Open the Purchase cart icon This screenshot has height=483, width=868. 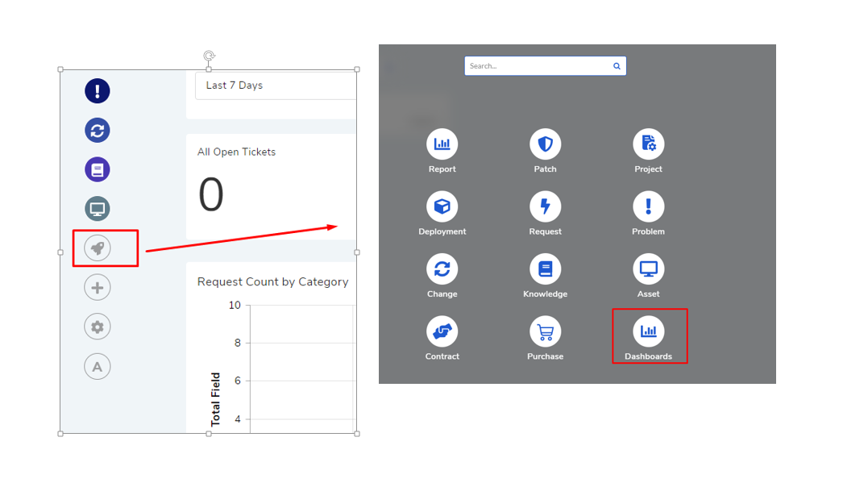[546, 331]
